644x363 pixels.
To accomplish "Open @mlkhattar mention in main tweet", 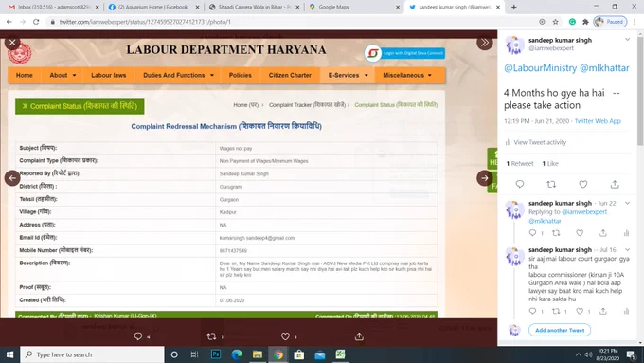I will (604, 68).
